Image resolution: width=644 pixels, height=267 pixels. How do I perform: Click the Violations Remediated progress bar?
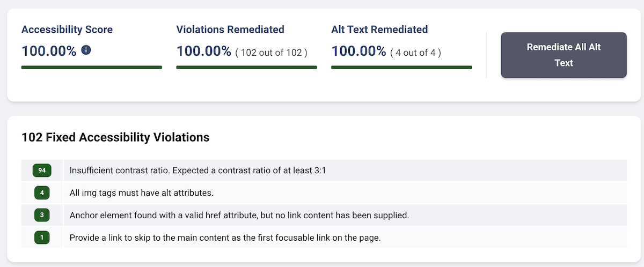coord(246,67)
